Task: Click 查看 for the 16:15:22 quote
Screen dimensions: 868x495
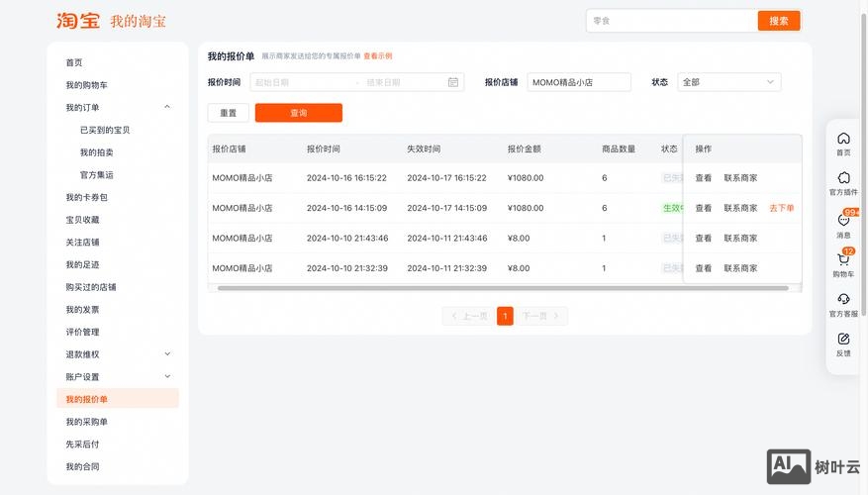Action: tap(703, 178)
